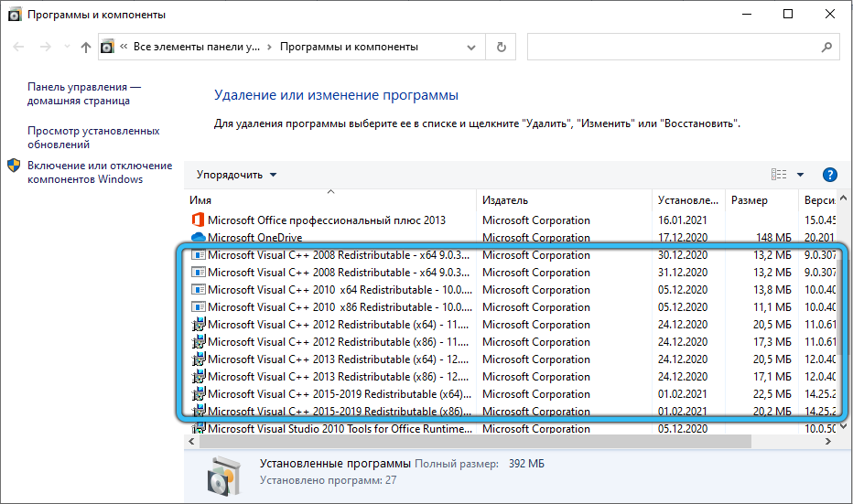853x504 pixels.
Task: Expand the view options dropdown arrow
Action: tap(800, 175)
